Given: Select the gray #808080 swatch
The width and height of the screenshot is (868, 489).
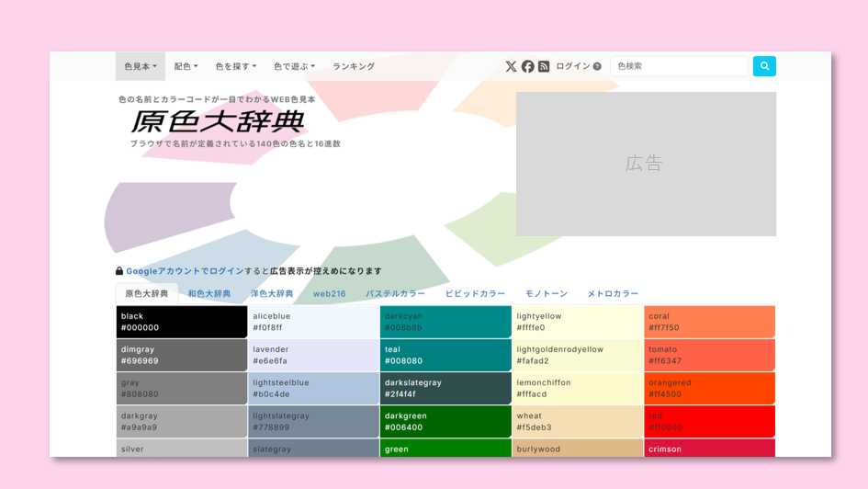Looking at the screenshot, I should 182,388.
